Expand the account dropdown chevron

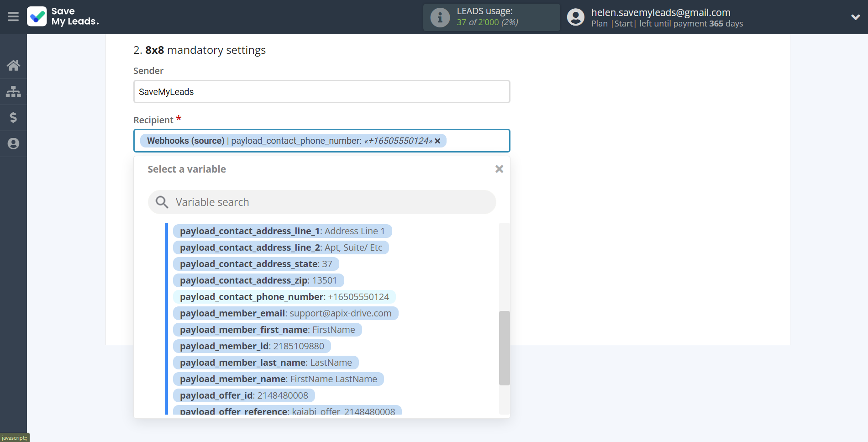click(855, 17)
